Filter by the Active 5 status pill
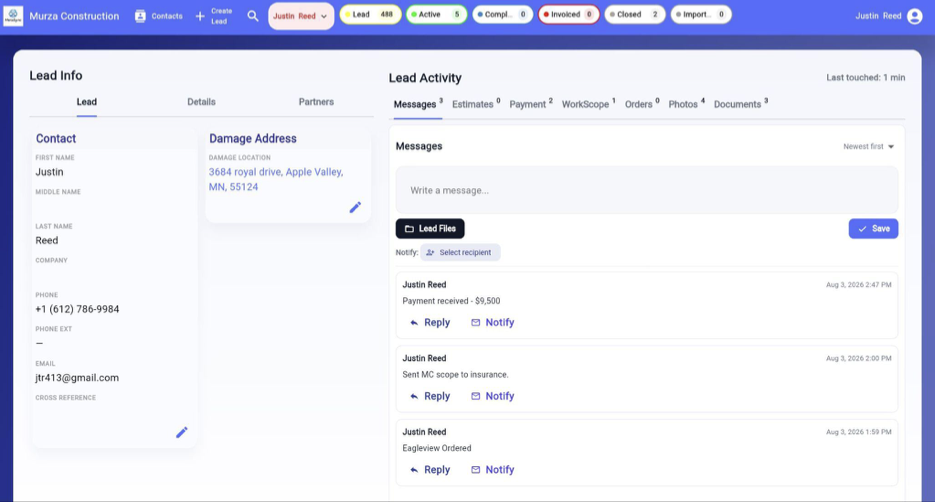Image resolution: width=936 pixels, height=502 pixels. point(436,14)
